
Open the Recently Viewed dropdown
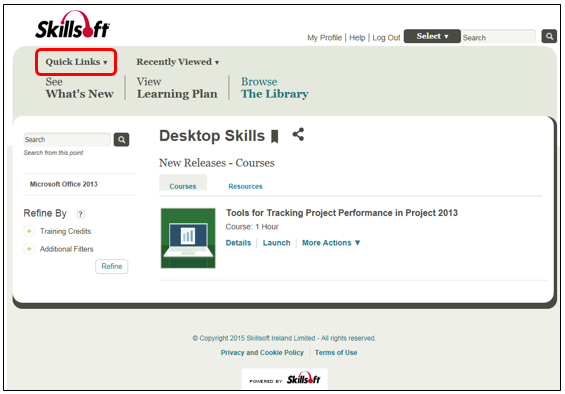click(x=178, y=62)
